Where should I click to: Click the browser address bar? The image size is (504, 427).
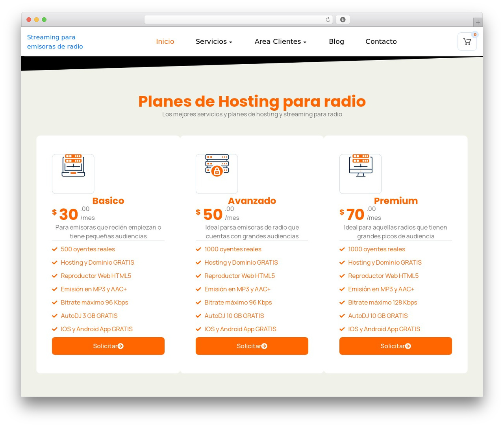238,20
